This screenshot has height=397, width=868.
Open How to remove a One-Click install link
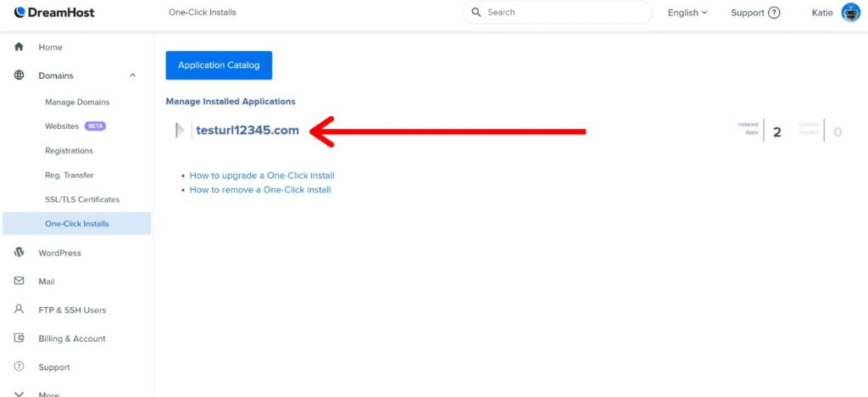(x=260, y=190)
